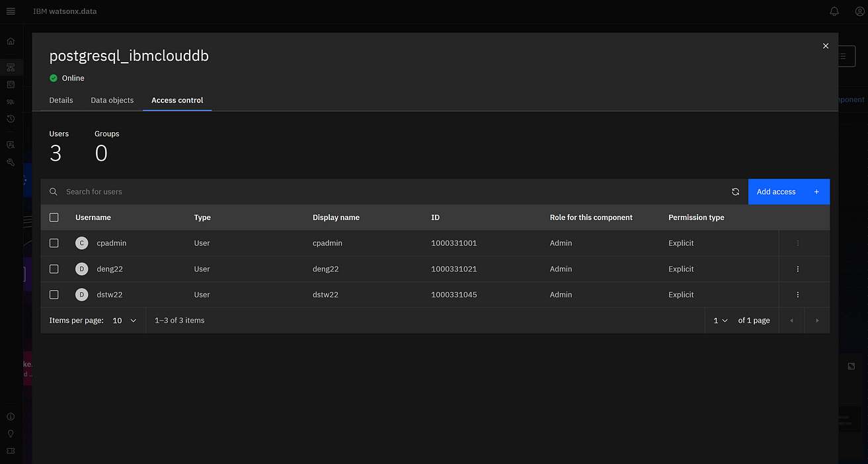Sort by Role for this component header
This screenshot has width=868, height=464.
(591, 217)
